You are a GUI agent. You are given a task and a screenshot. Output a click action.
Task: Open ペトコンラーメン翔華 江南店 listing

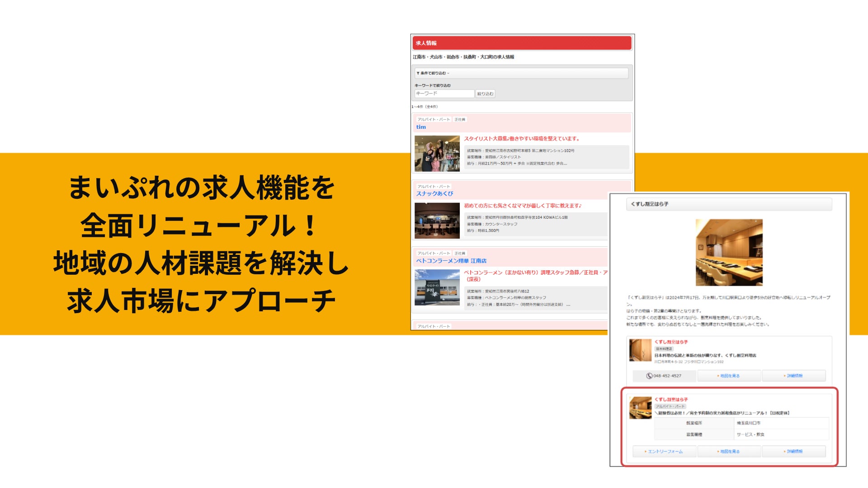point(451,261)
